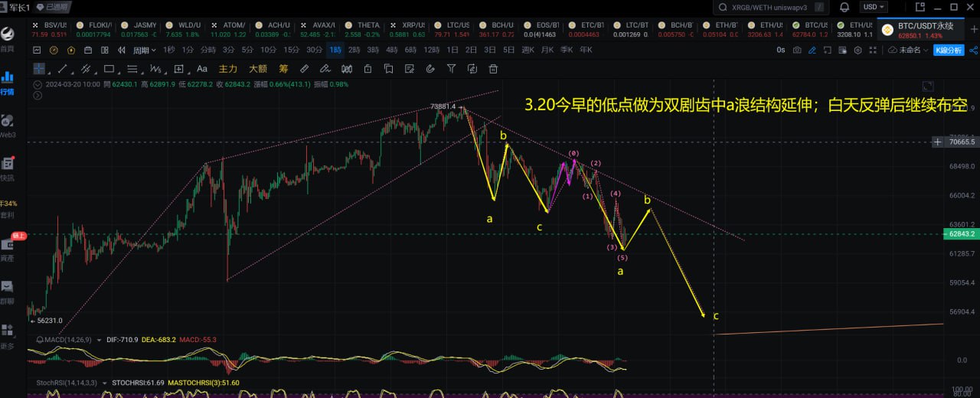Switch to the 1日 timeframe
Viewport: 980px width, 398px height.
(452, 50)
